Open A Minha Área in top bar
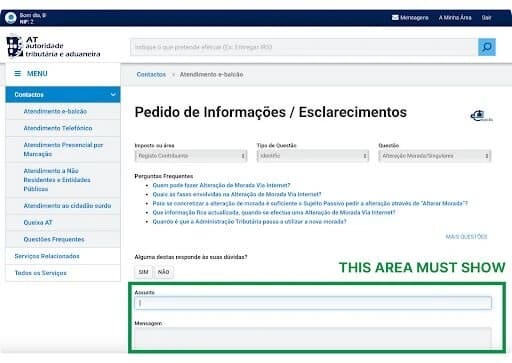Image resolution: width=512 pixels, height=363 pixels. (x=455, y=18)
